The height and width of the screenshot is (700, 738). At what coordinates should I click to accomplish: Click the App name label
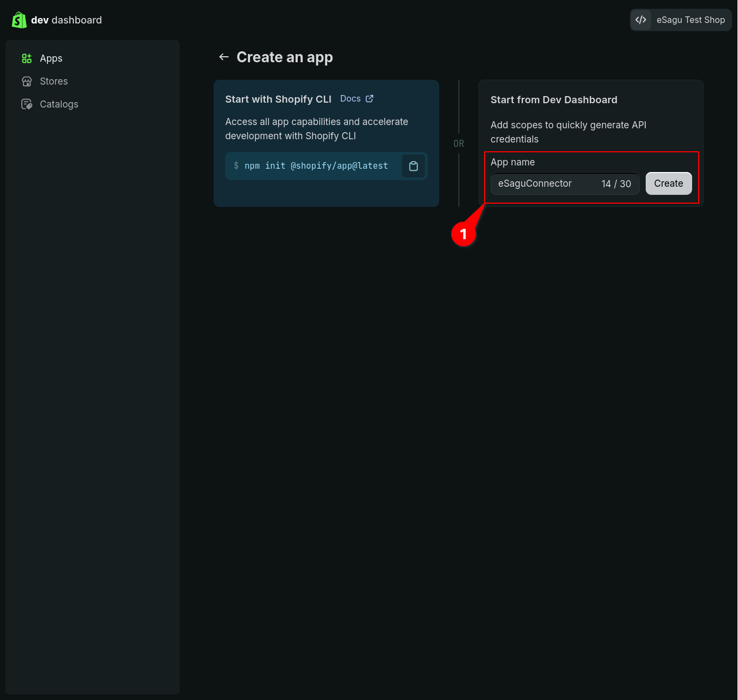512,162
